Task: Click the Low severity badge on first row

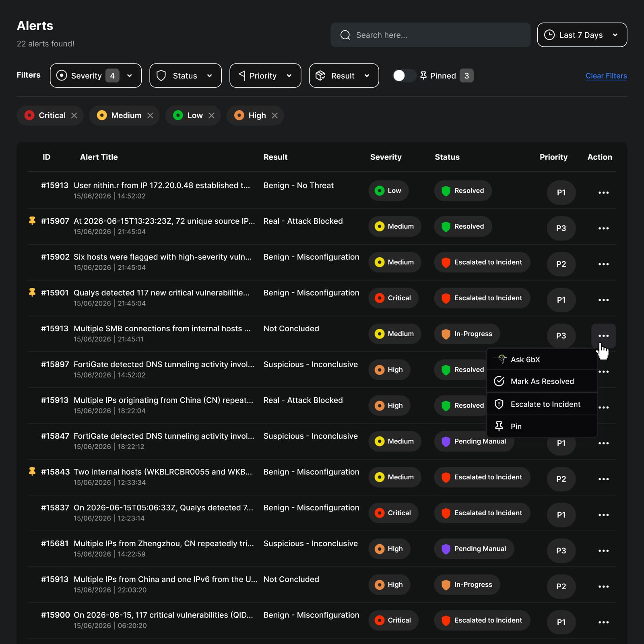Action: click(388, 190)
